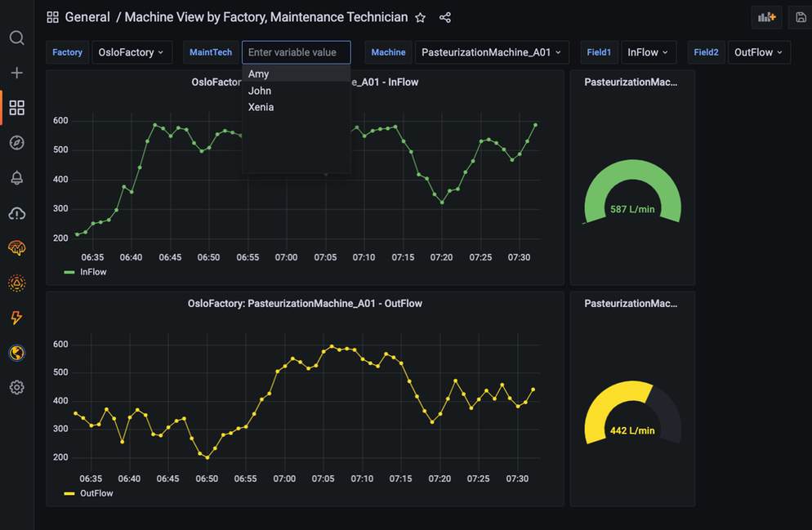Toggle the OutFlow legend series

tap(96, 493)
